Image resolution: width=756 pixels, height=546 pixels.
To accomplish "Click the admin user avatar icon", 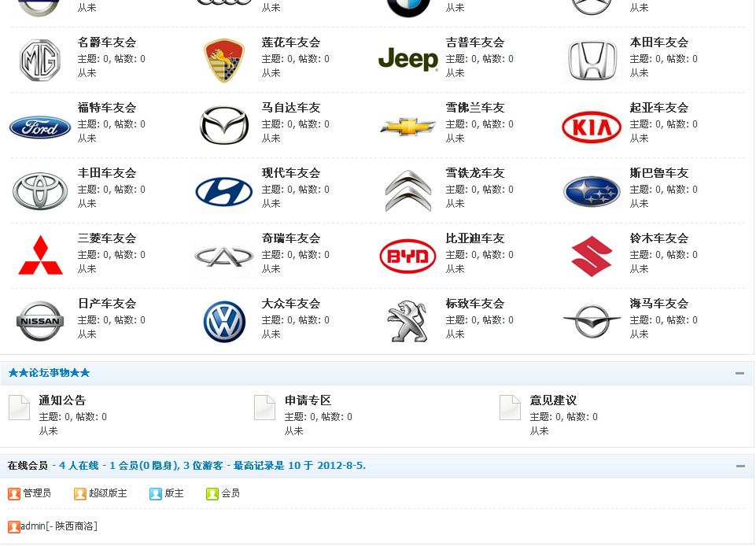I will click(x=14, y=526).
